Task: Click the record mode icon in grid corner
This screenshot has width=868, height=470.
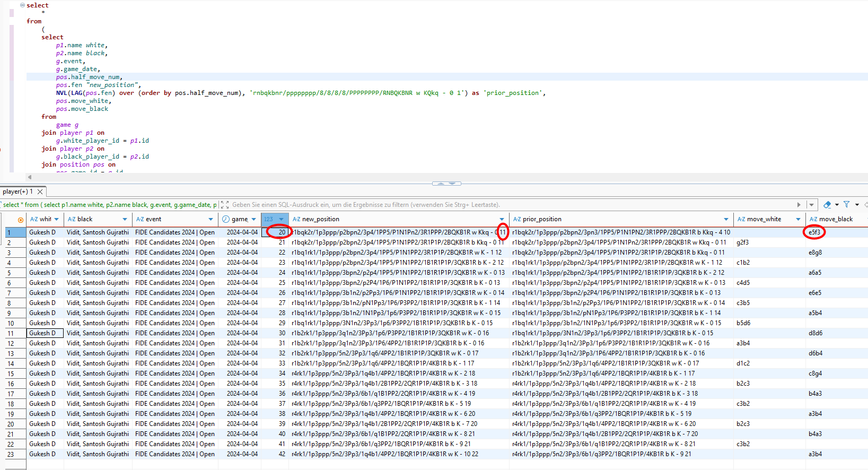Action: coord(21,220)
